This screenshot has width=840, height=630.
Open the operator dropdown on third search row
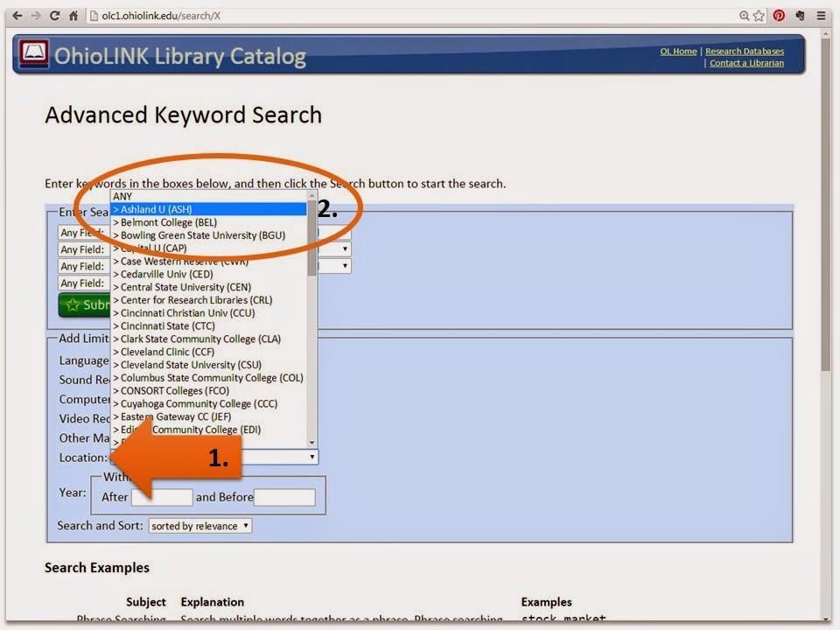335,266
